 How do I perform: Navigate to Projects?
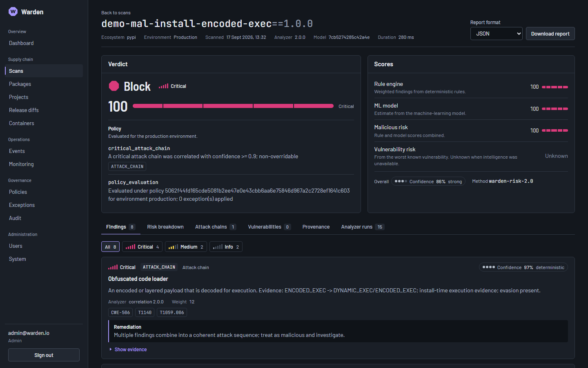point(44,97)
